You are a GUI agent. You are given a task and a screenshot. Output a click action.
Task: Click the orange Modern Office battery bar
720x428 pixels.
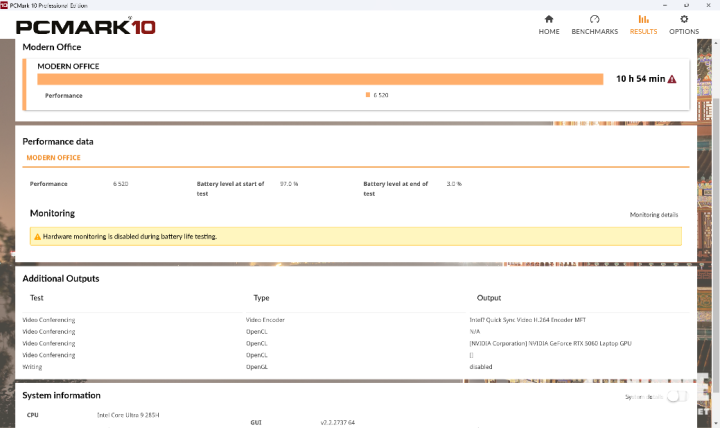pyautogui.click(x=320, y=79)
